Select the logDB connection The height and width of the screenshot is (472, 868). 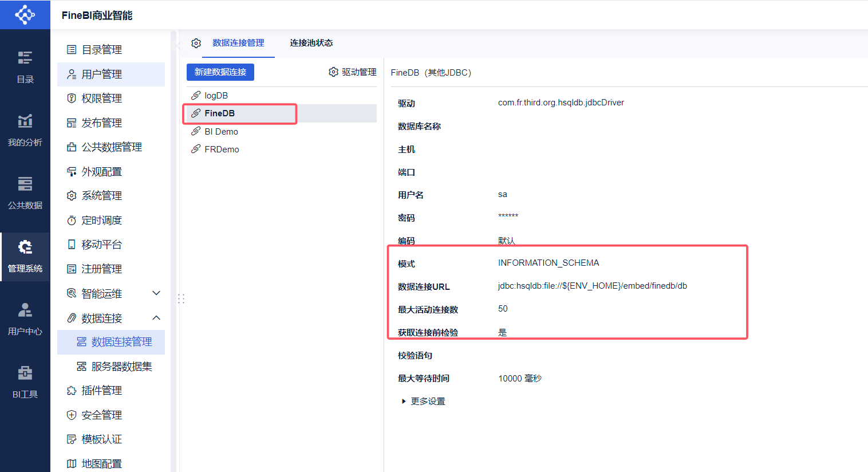tap(282, 96)
